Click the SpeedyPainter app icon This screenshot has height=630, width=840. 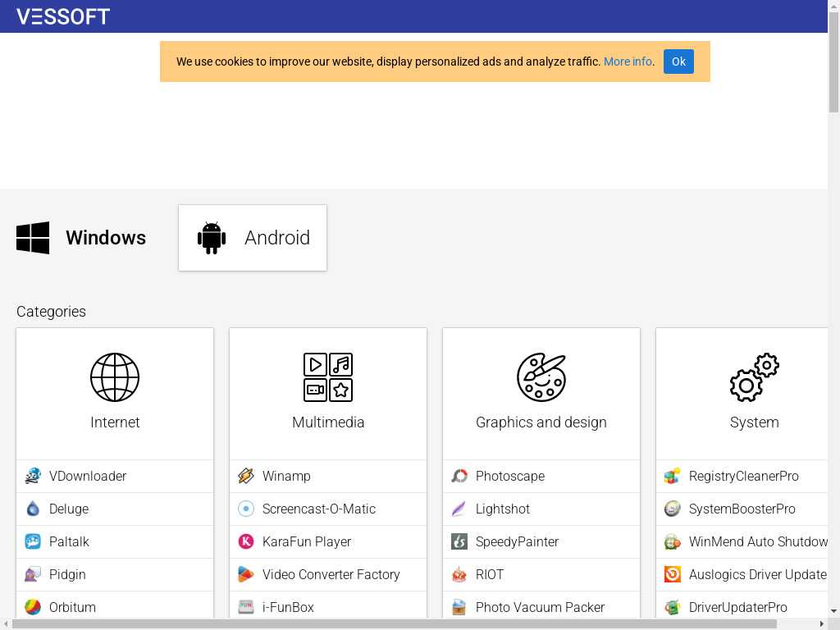coord(459,541)
